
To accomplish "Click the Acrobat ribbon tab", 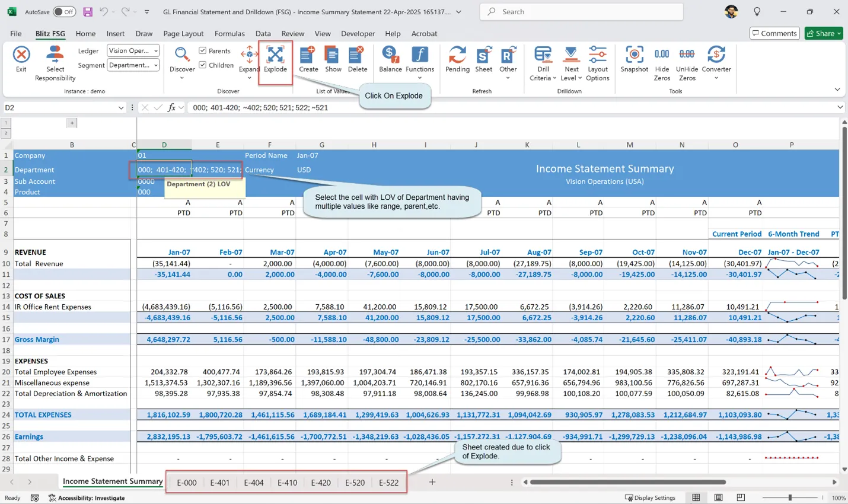I will [x=424, y=34].
